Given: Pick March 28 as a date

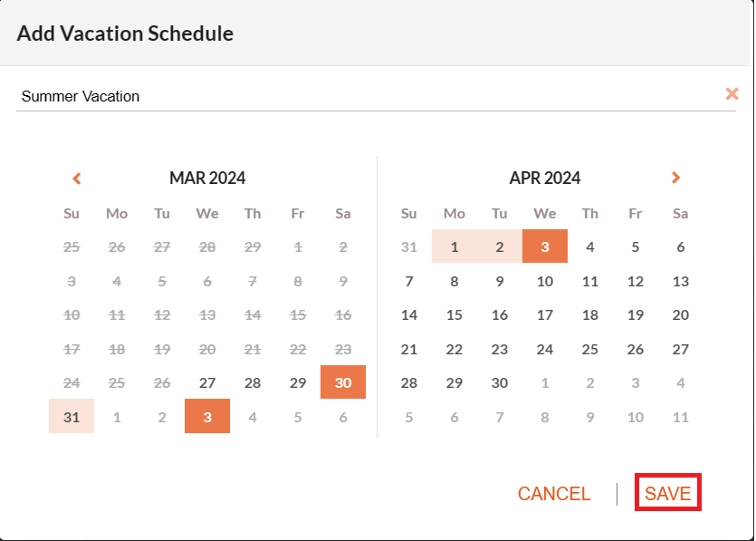Looking at the screenshot, I should point(253,382).
